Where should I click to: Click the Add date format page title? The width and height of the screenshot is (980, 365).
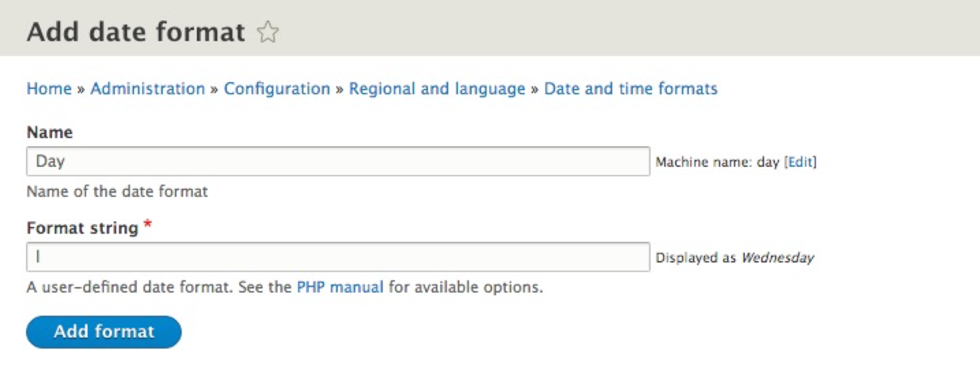(x=135, y=32)
